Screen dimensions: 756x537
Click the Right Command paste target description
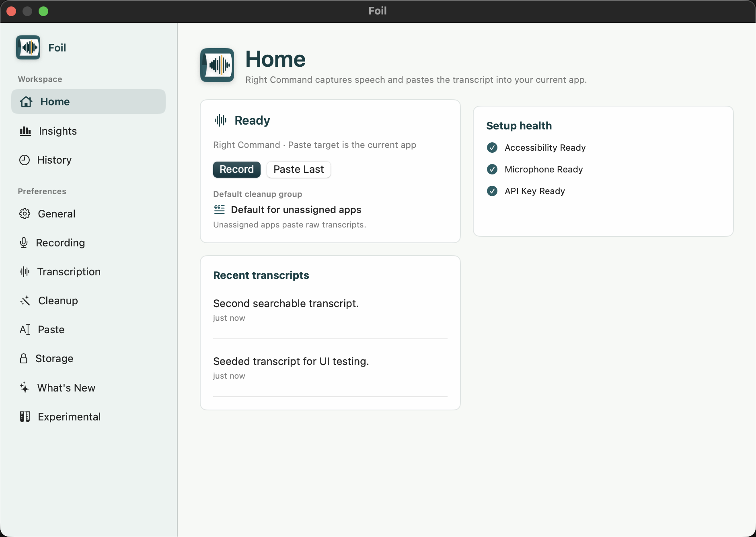[x=314, y=145]
